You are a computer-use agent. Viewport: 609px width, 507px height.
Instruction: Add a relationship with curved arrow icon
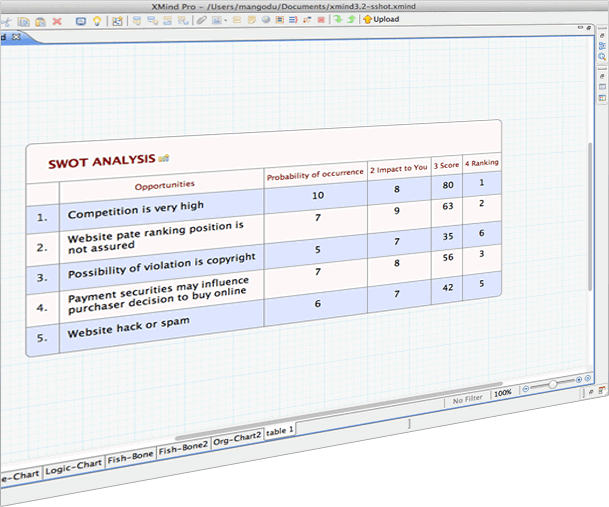(307, 19)
